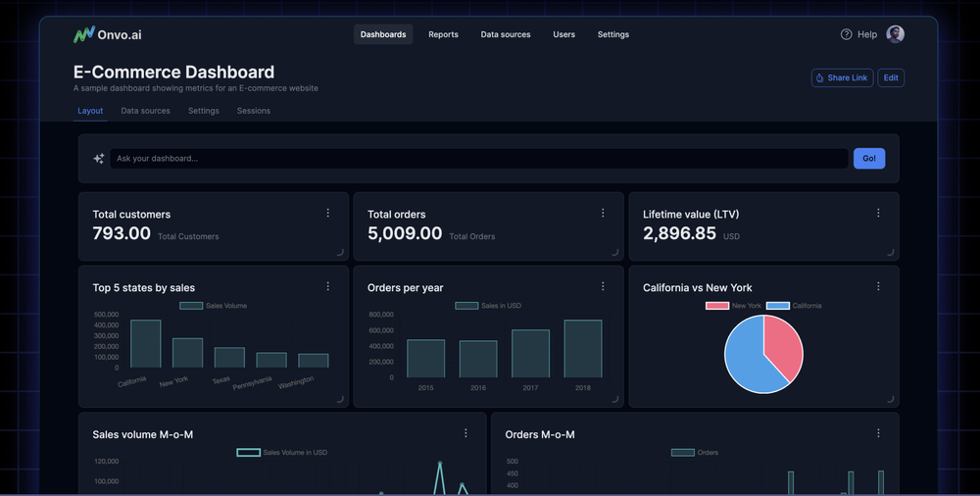
Task: Switch to the Sessions tab
Action: pos(253,111)
